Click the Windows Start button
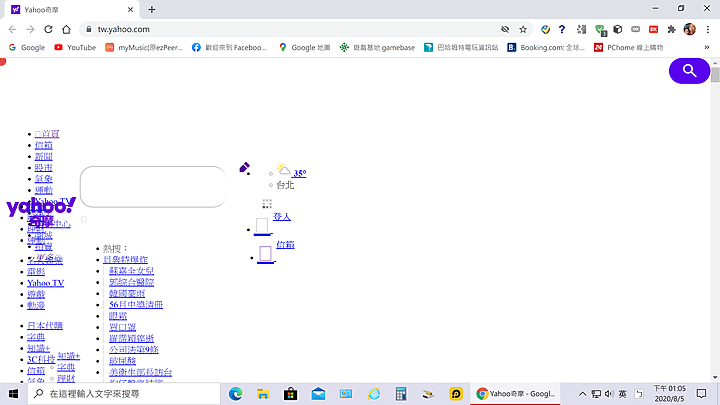Screen dimensions: 720x405 13,394
